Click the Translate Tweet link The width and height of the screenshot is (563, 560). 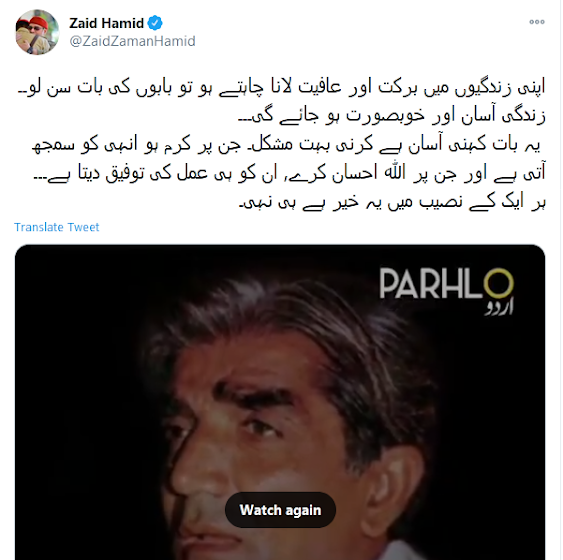point(56,227)
